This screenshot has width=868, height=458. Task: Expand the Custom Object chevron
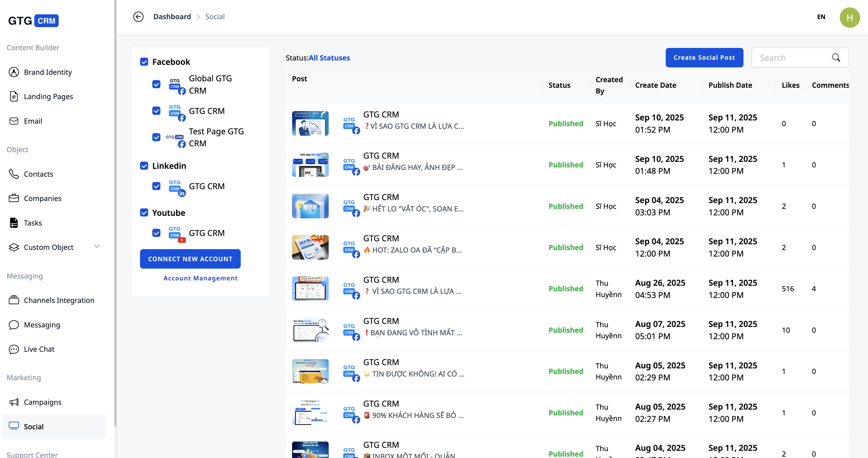97,246
